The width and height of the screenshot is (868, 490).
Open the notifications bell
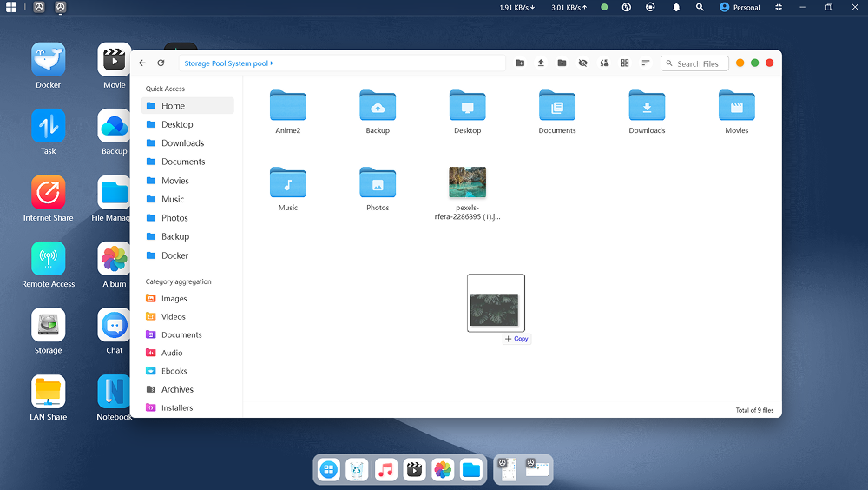coord(676,7)
